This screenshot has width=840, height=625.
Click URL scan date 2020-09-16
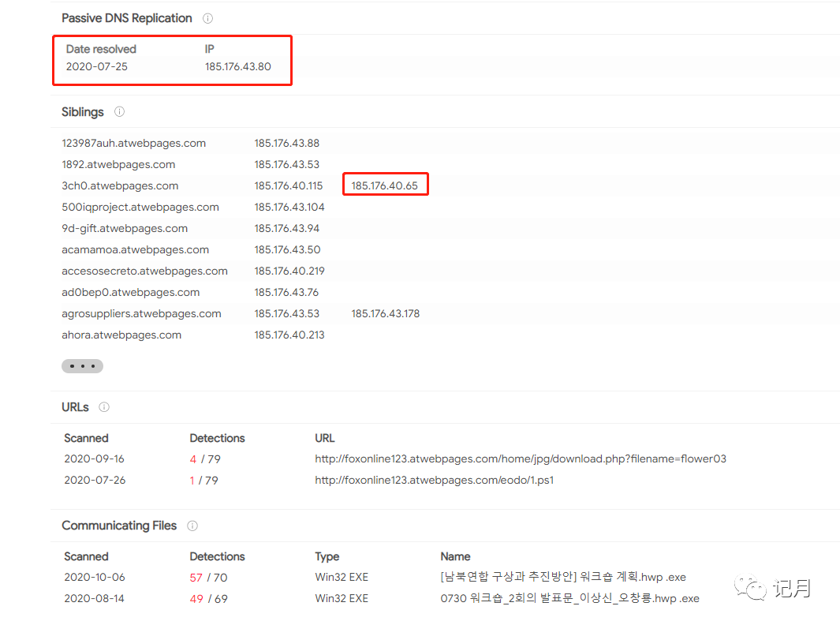[x=95, y=459]
